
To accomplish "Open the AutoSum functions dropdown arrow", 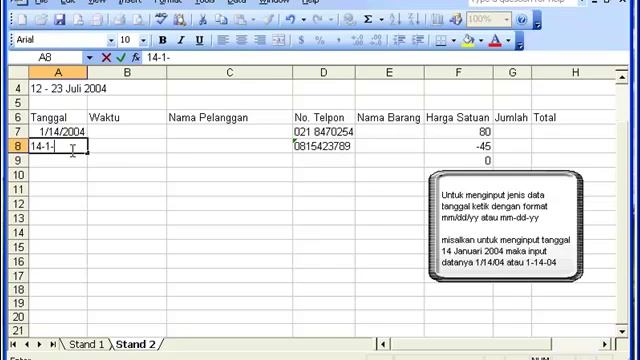I will pos(381,20).
